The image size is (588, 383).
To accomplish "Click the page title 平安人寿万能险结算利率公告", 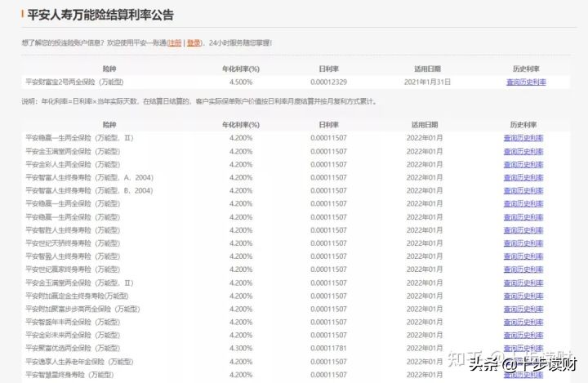I will [100, 15].
